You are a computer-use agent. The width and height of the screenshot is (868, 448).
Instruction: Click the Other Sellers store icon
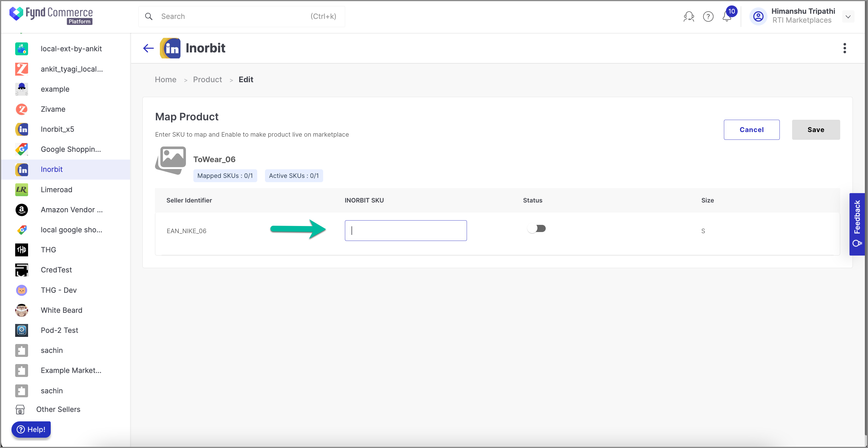point(20,410)
